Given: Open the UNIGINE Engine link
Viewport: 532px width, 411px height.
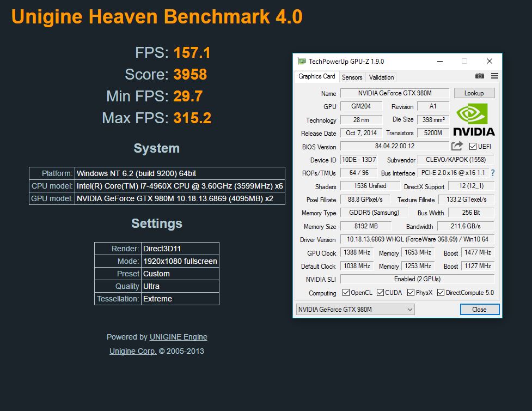Looking at the screenshot, I should (179, 337).
